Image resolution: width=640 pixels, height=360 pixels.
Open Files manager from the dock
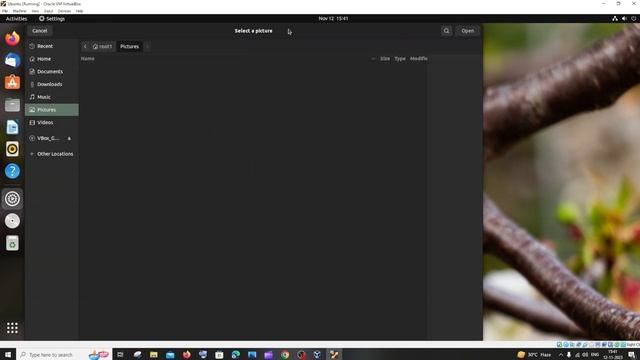point(12,105)
